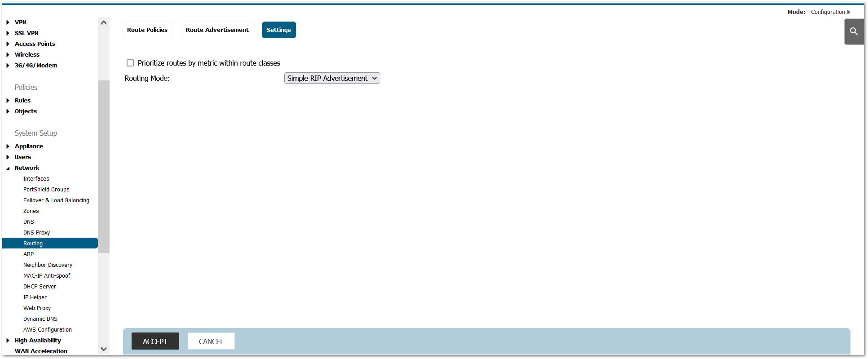Open AWS Configuration page

point(48,330)
